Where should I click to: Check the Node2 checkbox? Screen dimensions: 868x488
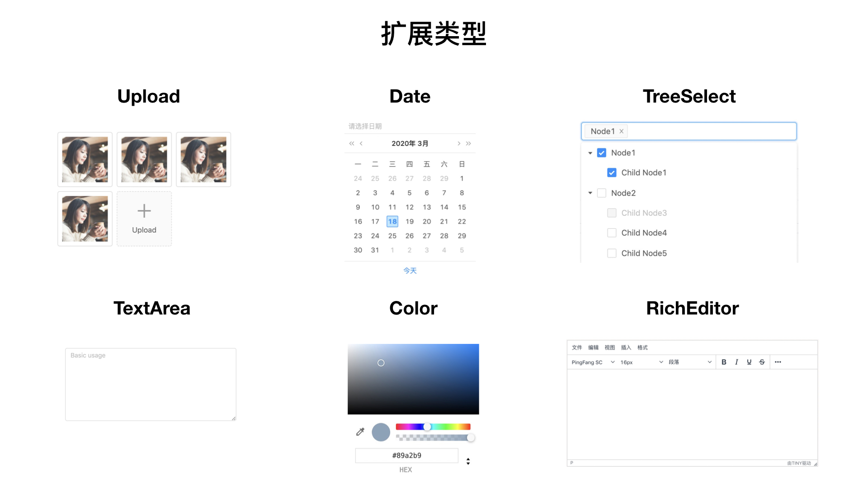point(601,193)
